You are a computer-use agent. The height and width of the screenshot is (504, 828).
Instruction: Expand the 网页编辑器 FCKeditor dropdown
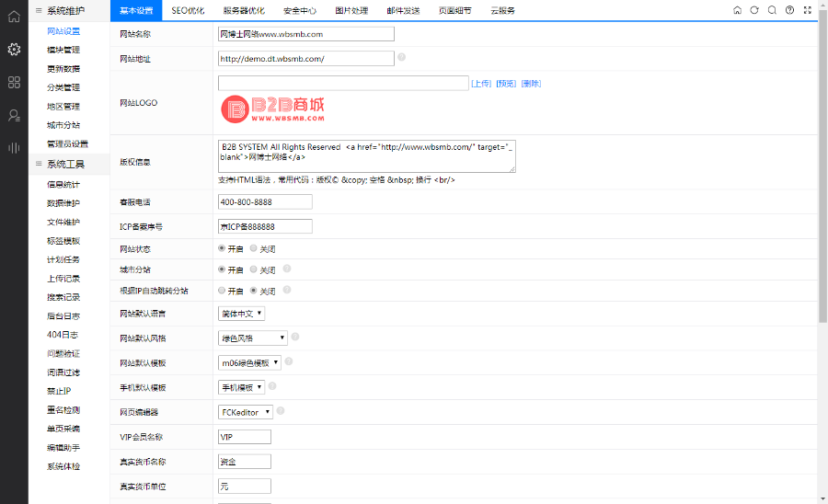(x=246, y=412)
